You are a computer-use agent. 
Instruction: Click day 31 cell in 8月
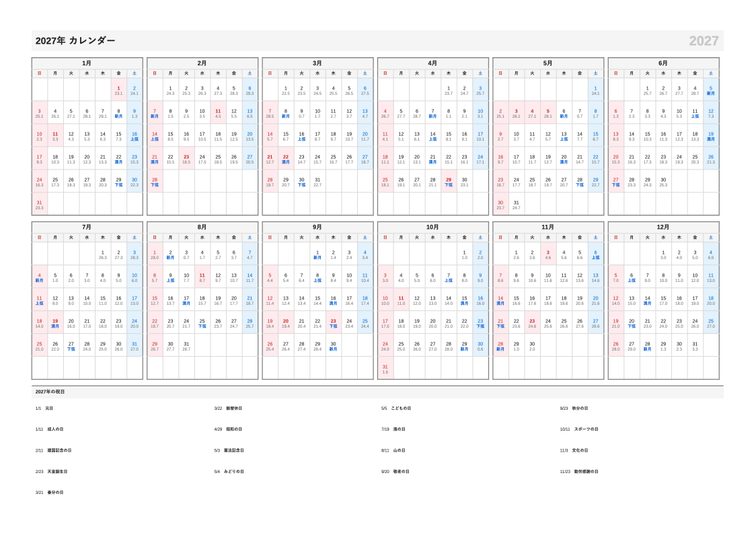(186, 345)
